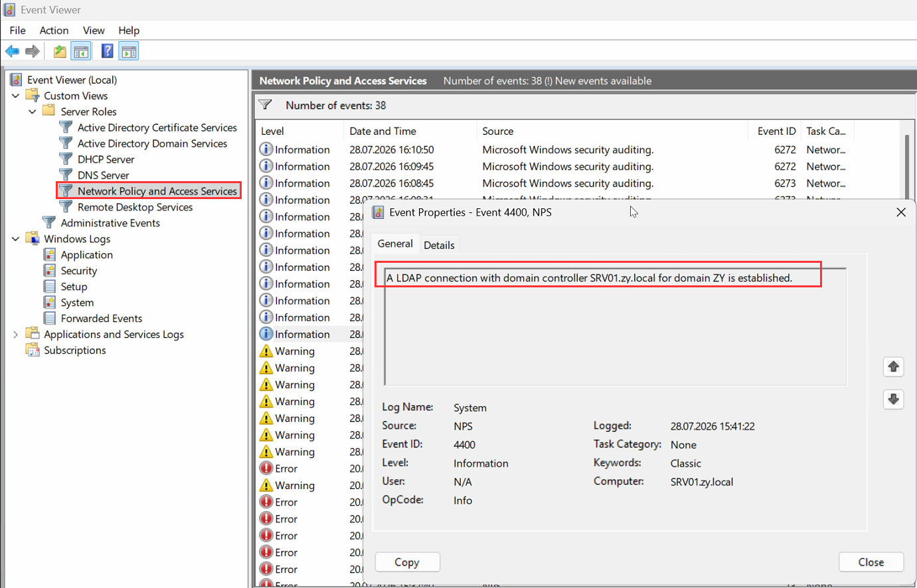Click the Event Properties down arrow for next event
917x588 pixels.
click(x=893, y=399)
